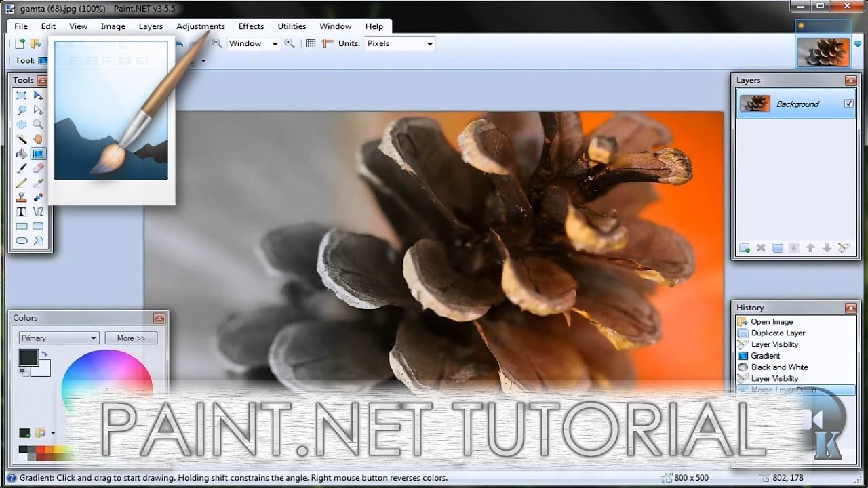Image resolution: width=868 pixels, height=488 pixels.
Task: Select the Rounded Rectangle shape tool
Action: 38,226
